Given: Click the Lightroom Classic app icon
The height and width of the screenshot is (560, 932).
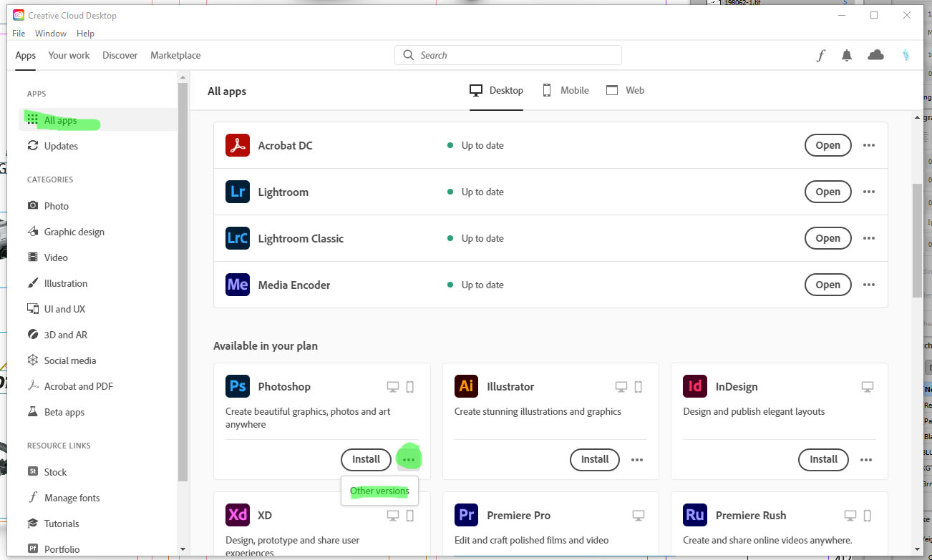Looking at the screenshot, I should coord(237,238).
